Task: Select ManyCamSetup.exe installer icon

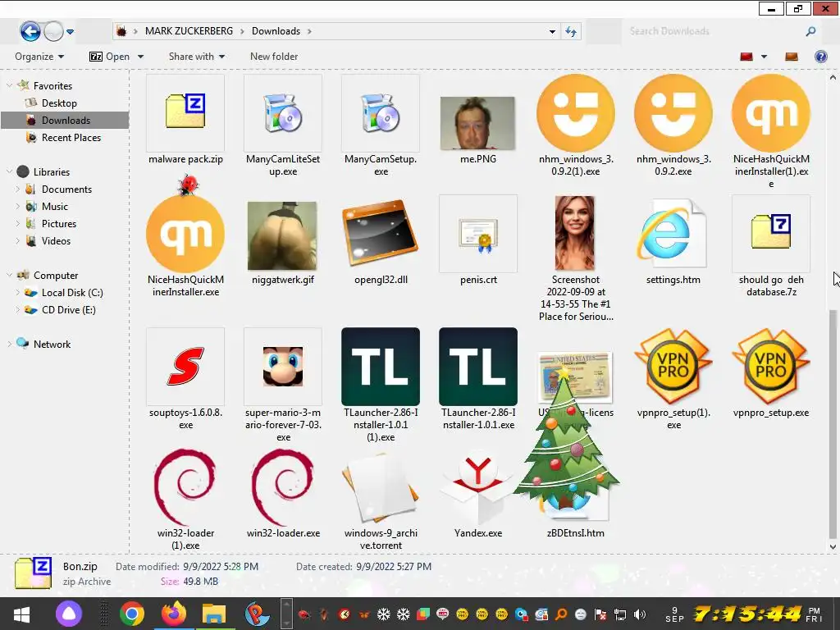Action: coord(381,112)
